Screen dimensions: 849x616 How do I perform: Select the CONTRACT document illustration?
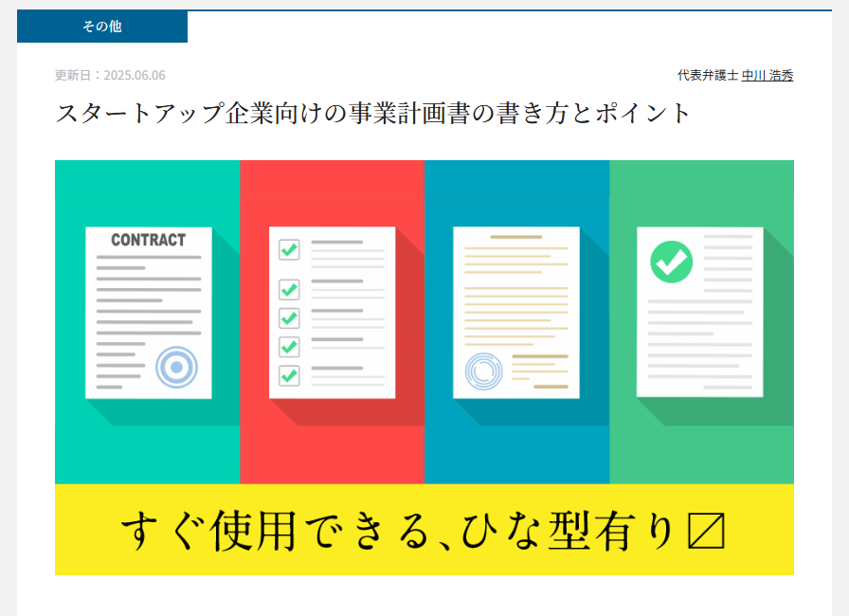pyautogui.click(x=148, y=313)
